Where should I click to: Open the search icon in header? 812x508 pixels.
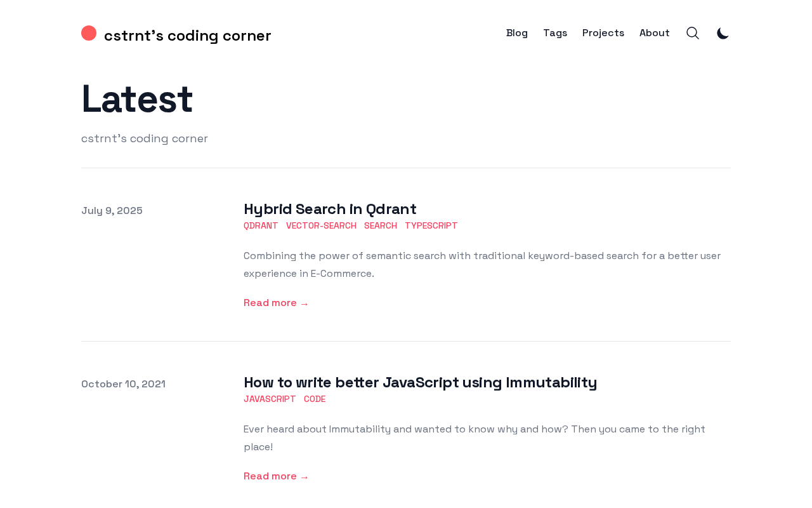pyautogui.click(x=693, y=33)
